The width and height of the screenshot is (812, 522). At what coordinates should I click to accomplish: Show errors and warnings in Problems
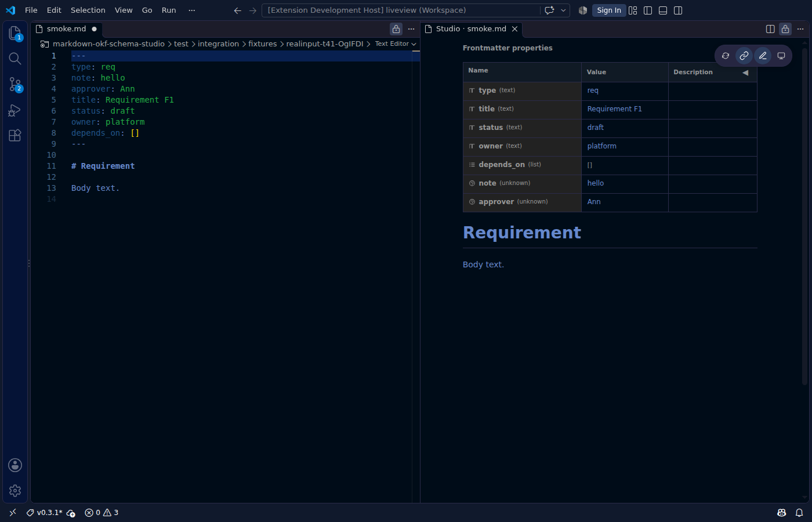[x=101, y=513]
